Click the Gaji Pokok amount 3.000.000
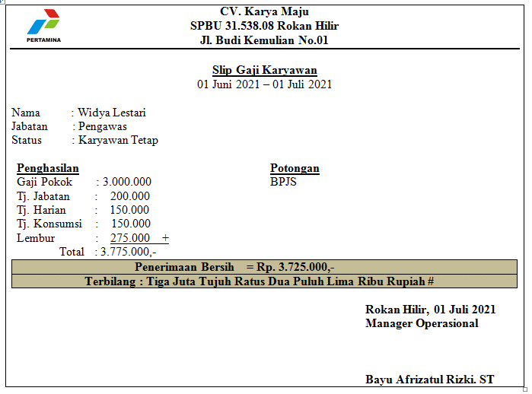 [x=127, y=182]
